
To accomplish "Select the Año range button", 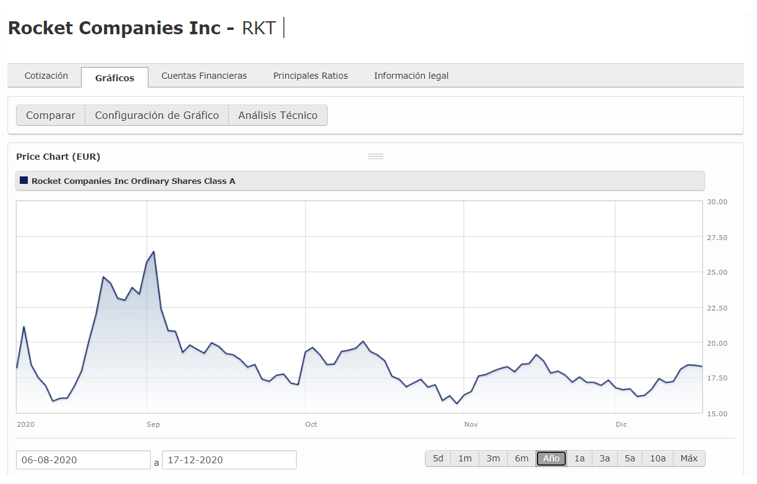I will pyautogui.click(x=551, y=459).
